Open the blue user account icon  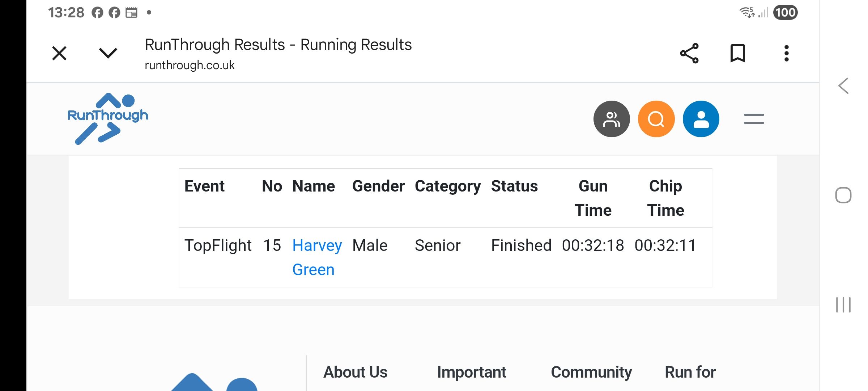click(x=701, y=119)
